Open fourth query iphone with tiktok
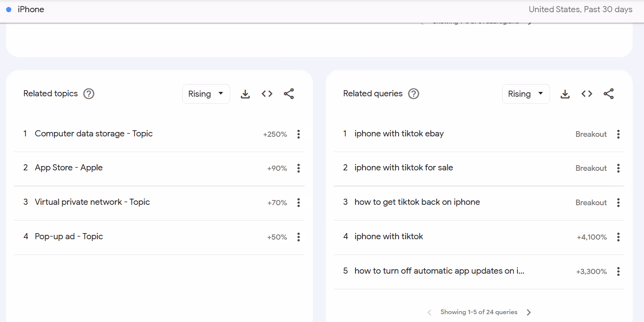This screenshot has height=322, width=644. pos(389,237)
